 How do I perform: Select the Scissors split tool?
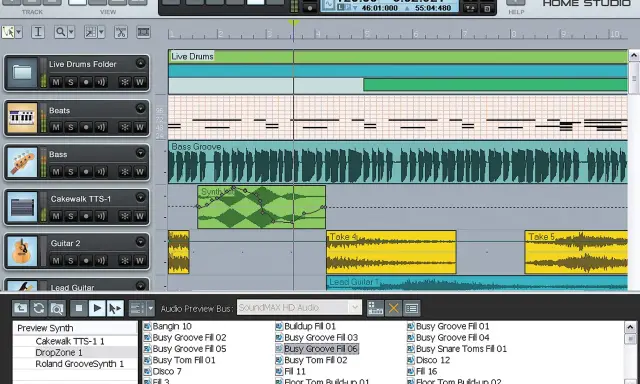click(x=121, y=32)
